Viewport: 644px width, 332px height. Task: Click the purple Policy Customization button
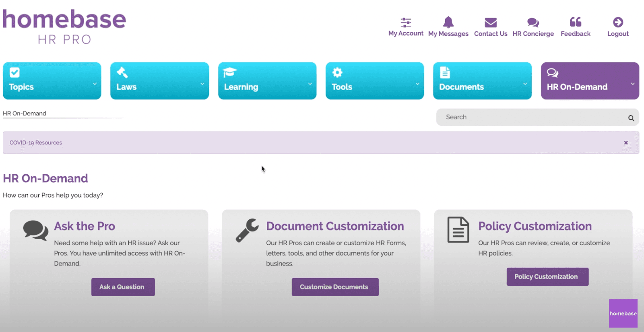[547, 277]
